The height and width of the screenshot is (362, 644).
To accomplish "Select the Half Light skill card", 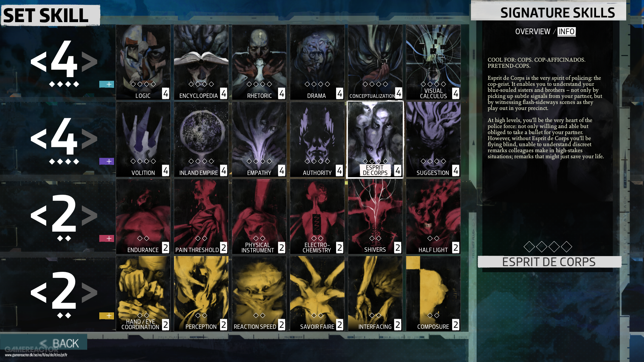I will tap(433, 217).
